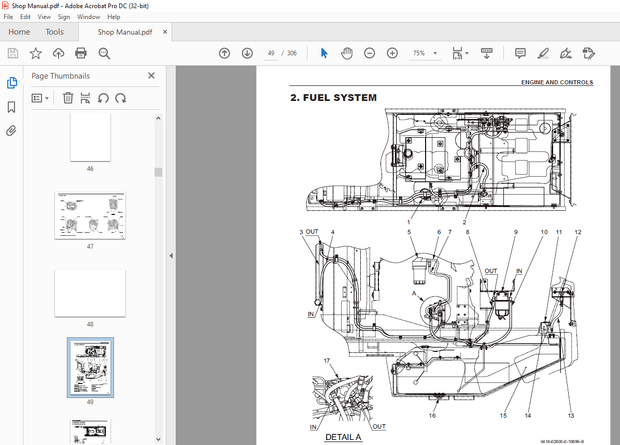This screenshot has width=620, height=445.
Task: Open the fit page options tool
Action: tap(457, 53)
